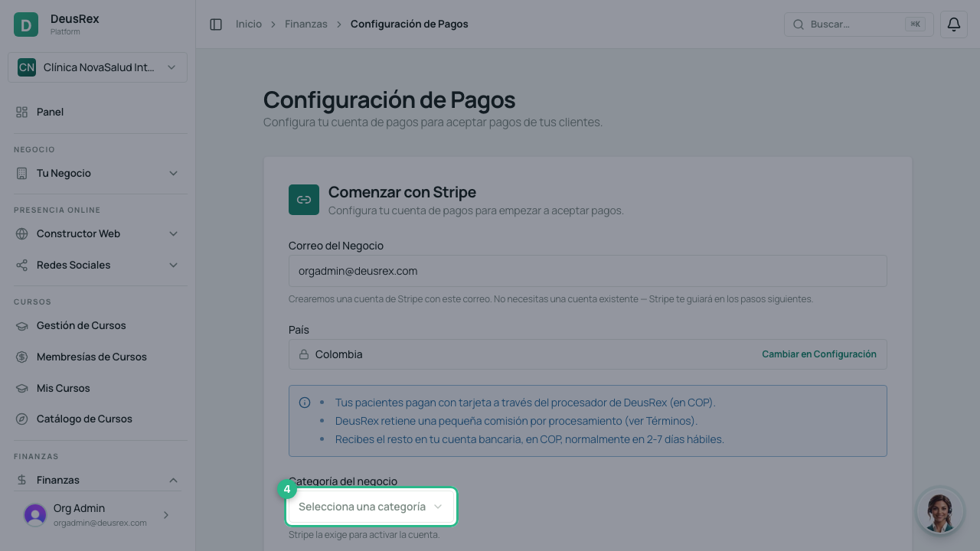Open Catálogo de Cursos menu item

(97, 419)
